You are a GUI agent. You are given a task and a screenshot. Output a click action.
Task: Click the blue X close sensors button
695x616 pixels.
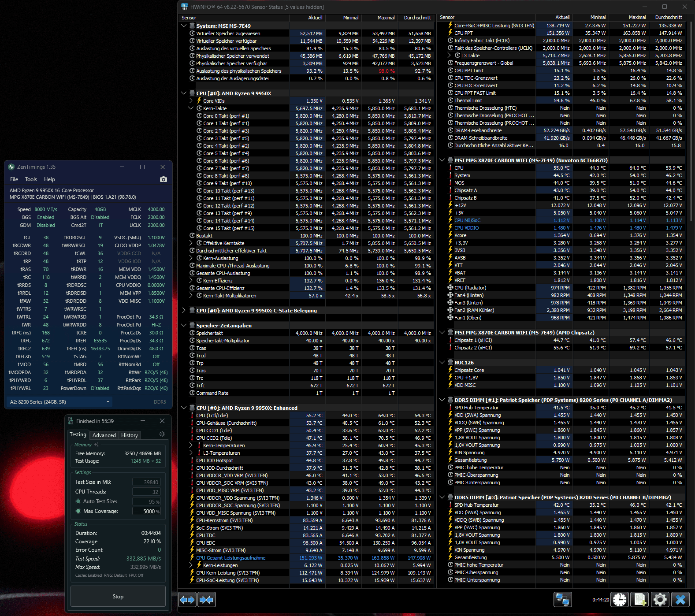point(680,600)
